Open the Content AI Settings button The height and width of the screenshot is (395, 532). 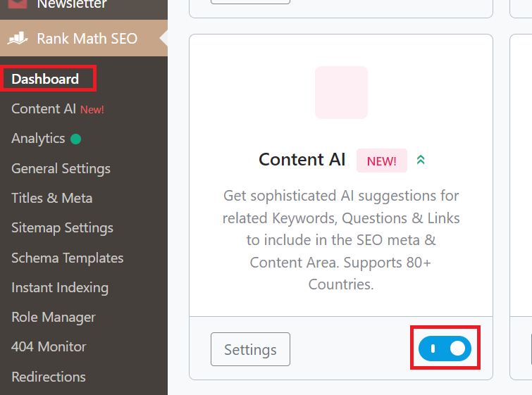coord(250,349)
